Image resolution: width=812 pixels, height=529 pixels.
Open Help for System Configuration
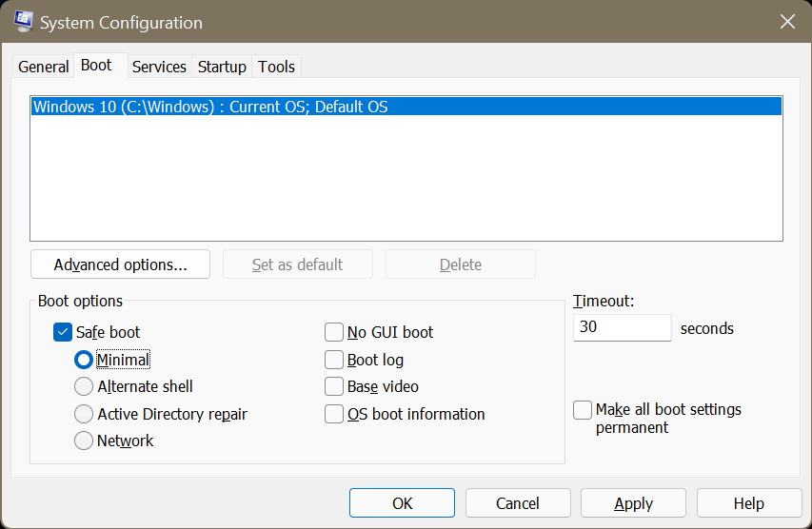coord(749,503)
